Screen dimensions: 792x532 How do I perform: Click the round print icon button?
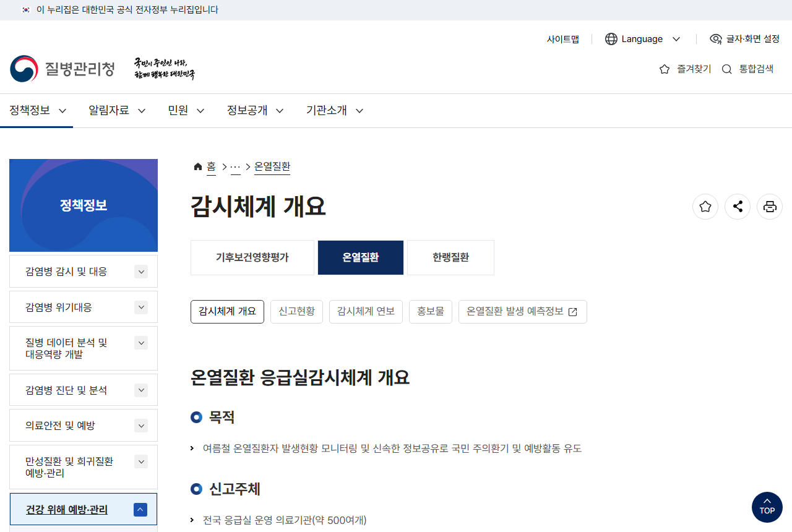[x=770, y=207]
